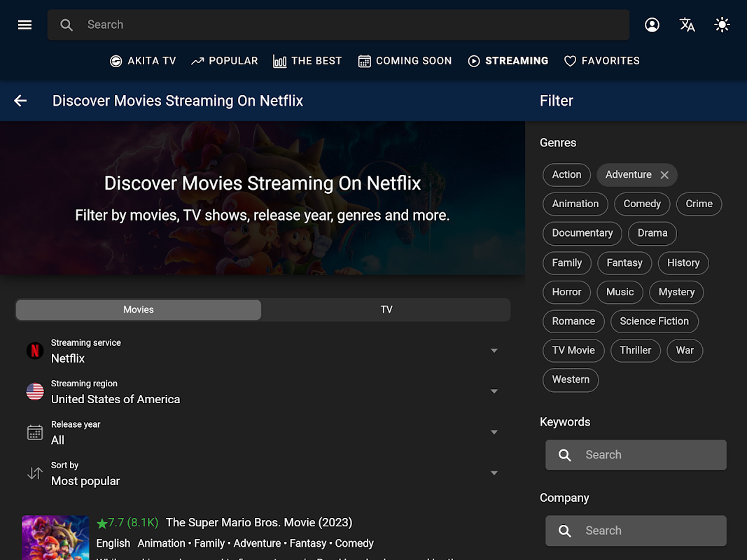Click the Keywords search magnifier icon
Image resolution: width=747 pixels, height=560 pixels.
click(564, 455)
